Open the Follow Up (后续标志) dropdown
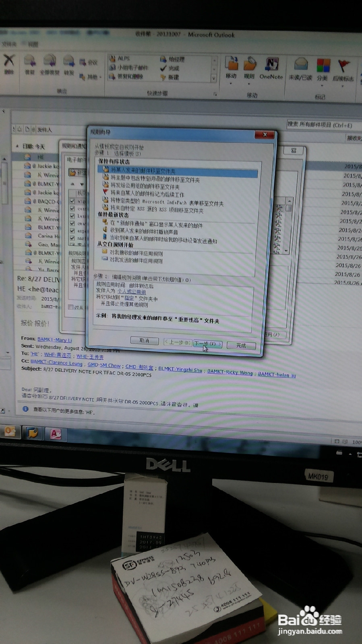The height and width of the screenshot is (644, 362). (x=343, y=86)
